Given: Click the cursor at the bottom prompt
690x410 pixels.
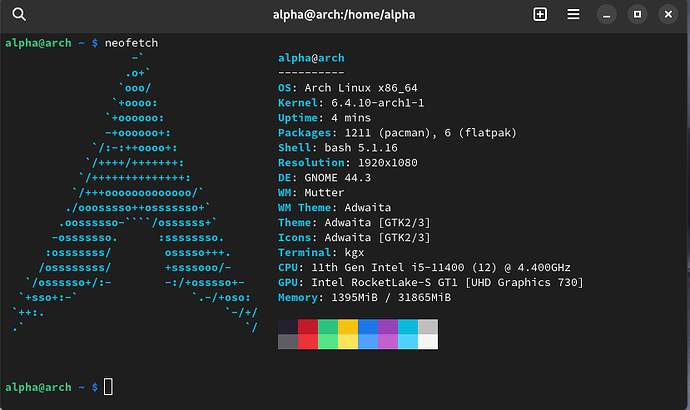Looking at the screenshot, I should coord(108,387).
